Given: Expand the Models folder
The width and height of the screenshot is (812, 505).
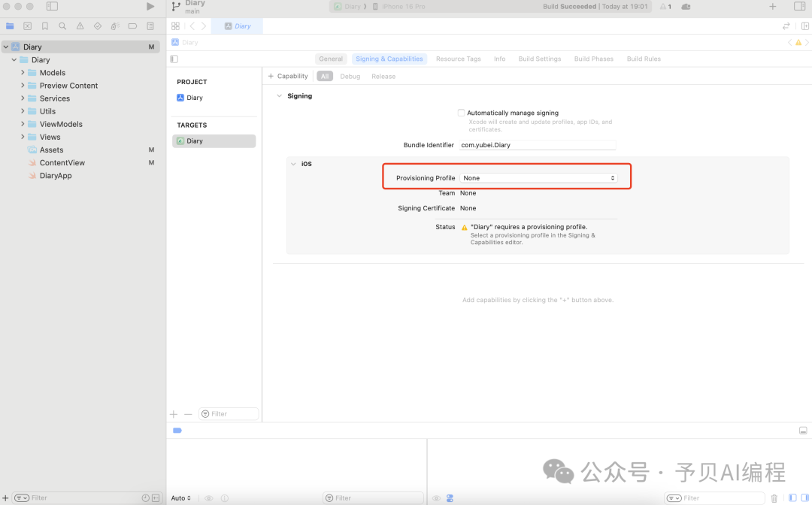Looking at the screenshot, I should point(23,73).
